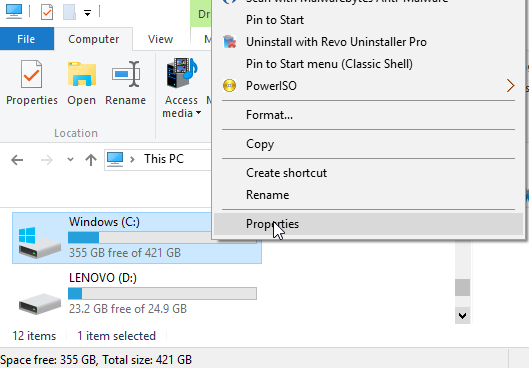The height and width of the screenshot is (368, 529).
Task: Switch to the Computer ribbon tab
Action: (x=93, y=39)
